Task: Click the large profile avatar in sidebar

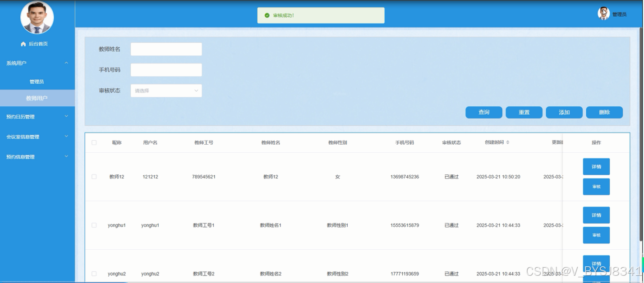Action: [x=37, y=18]
